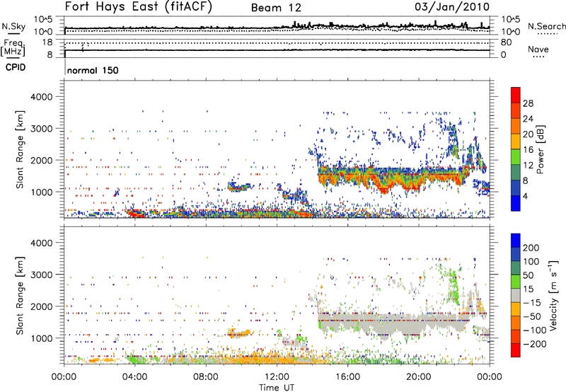
Task: Click "20" on the power colorbar
Action: (x=528, y=134)
